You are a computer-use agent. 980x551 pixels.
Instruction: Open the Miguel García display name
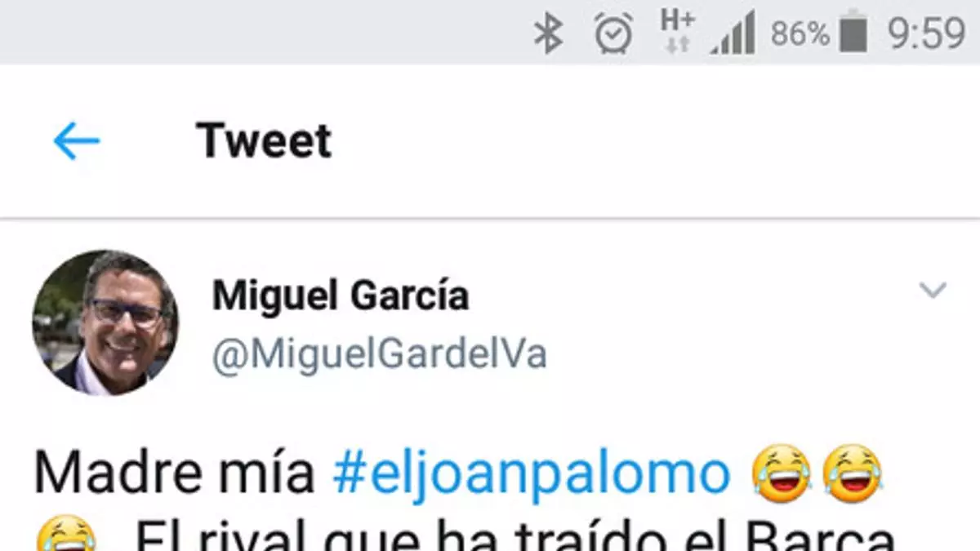(341, 295)
